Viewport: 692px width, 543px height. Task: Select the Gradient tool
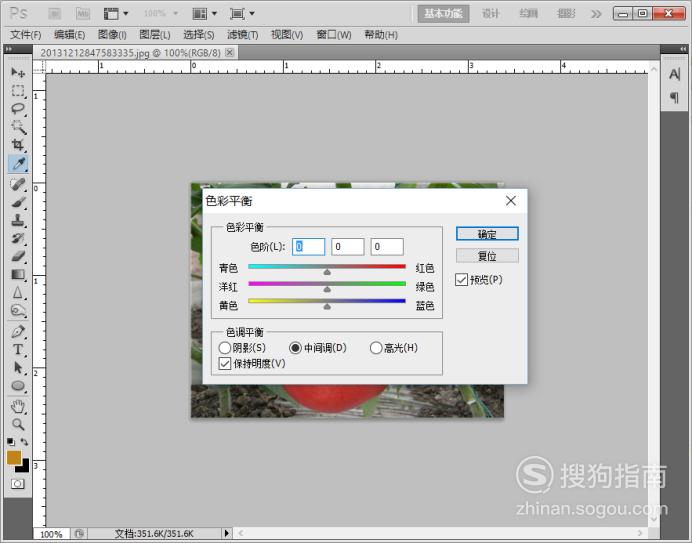tap(18, 275)
